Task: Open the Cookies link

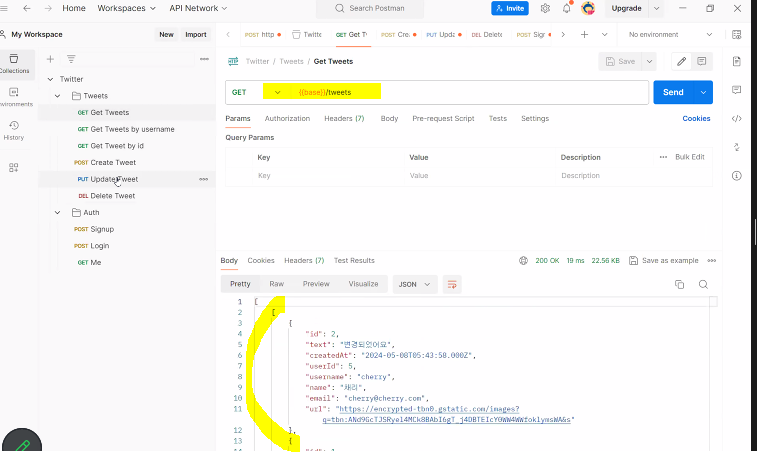Action: (696, 118)
